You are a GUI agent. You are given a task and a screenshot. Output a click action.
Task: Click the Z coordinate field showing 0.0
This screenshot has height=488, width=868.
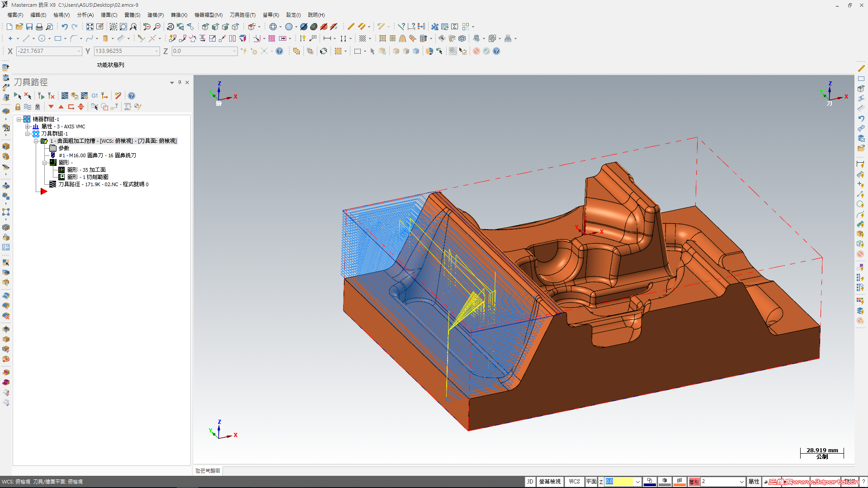point(204,51)
